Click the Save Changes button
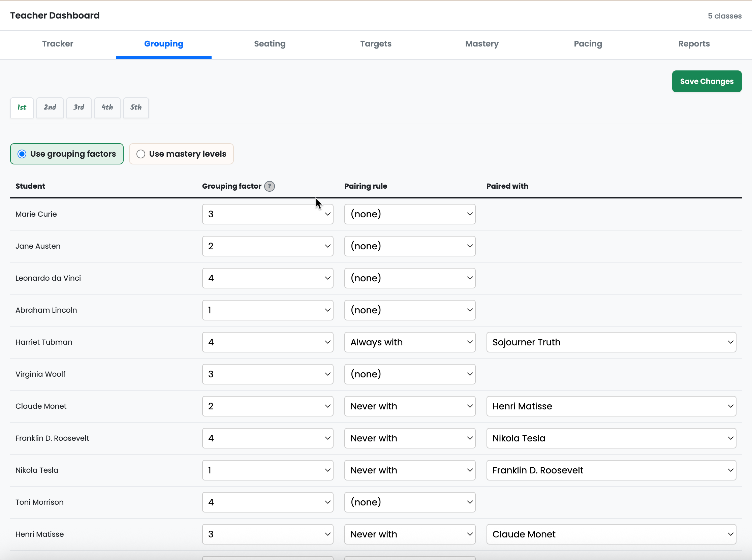 [706, 81]
